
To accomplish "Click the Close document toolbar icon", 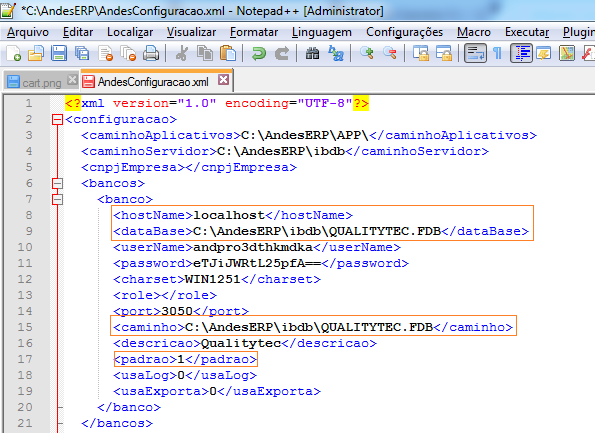I will point(105,53).
